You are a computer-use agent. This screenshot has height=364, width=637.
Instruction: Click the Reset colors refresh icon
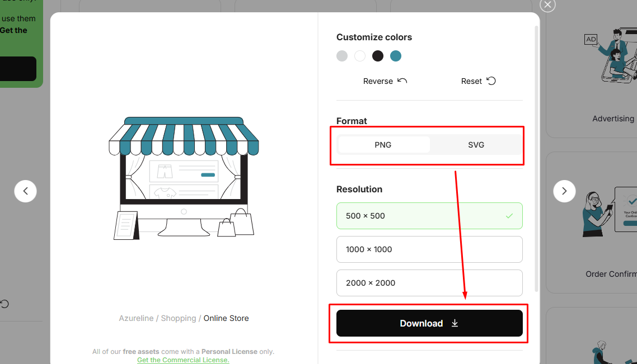[x=491, y=81]
